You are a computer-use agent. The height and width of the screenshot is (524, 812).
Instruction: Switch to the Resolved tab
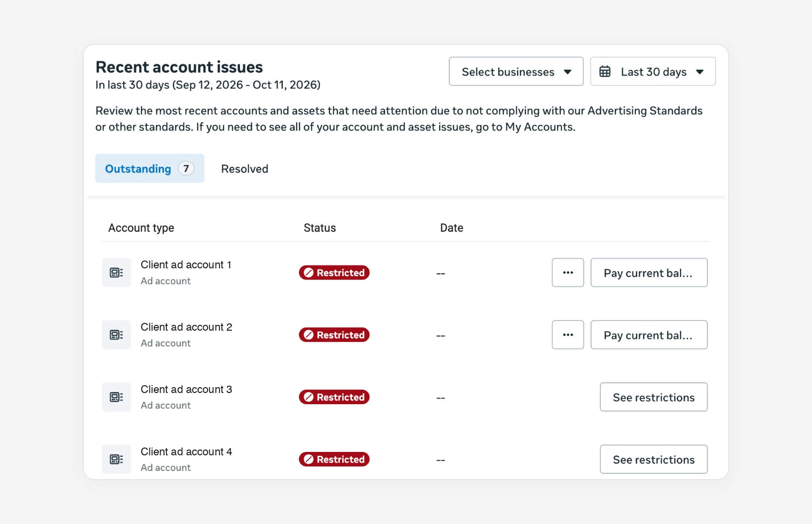tap(244, 169)
